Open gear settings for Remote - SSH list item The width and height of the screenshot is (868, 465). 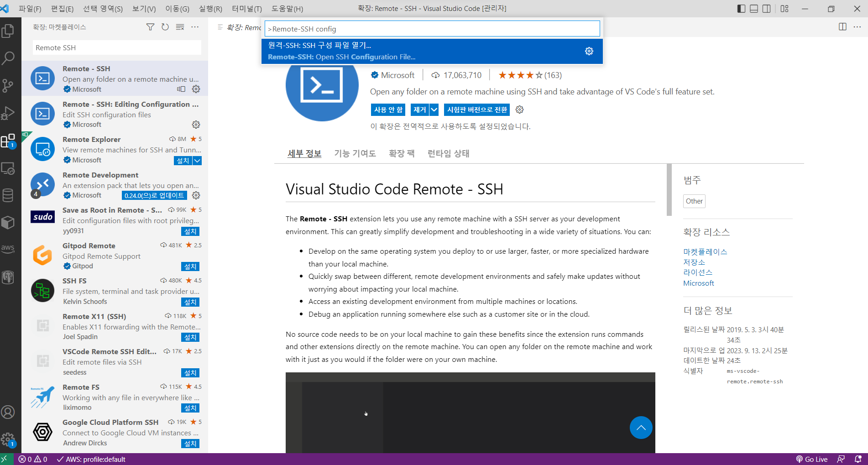tap(196, 89)
